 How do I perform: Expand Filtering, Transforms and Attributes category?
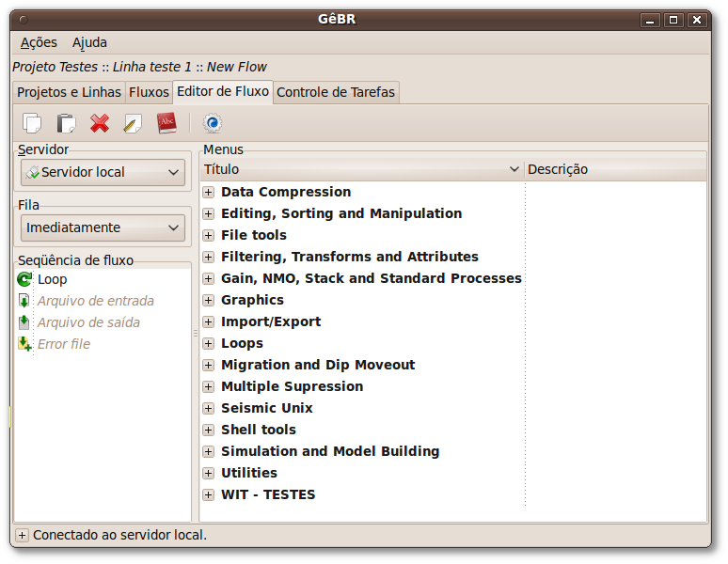click(x=209, y=257)
